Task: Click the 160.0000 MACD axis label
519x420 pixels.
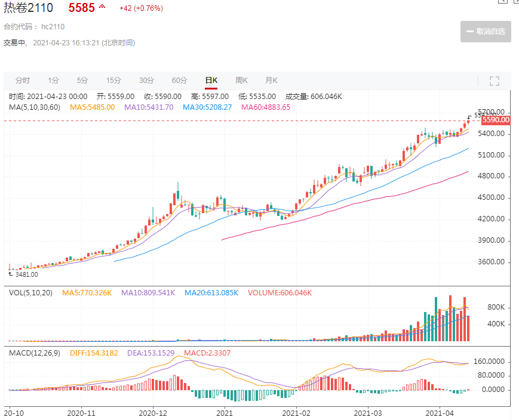Action: click(489, 362)
